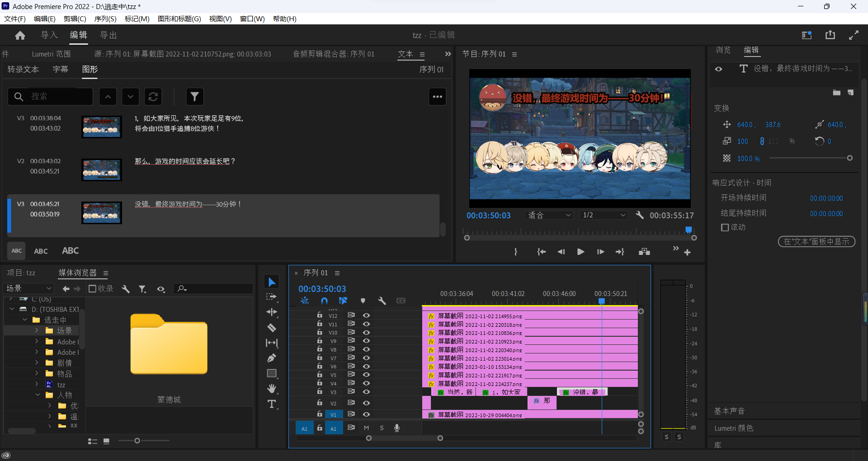Screen dimensions: 868x461
Task: Open the Lumetri 颜色 panel
Action: click(734, 428)
